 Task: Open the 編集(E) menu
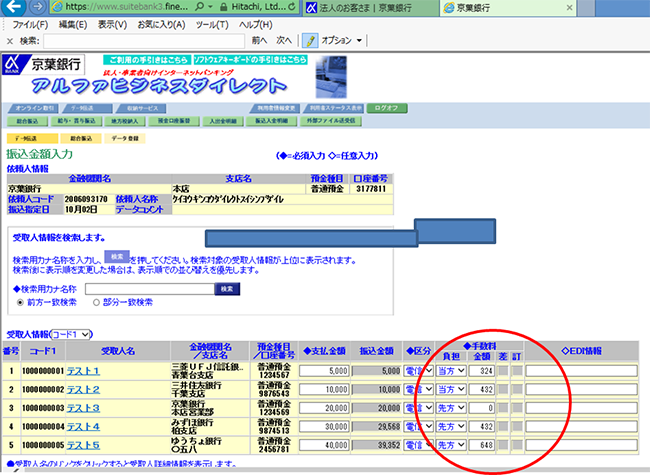tap(73, 25)
